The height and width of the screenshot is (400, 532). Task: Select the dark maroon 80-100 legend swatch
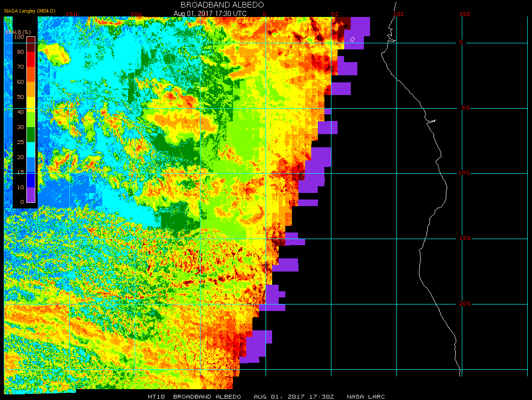point(31,44)
